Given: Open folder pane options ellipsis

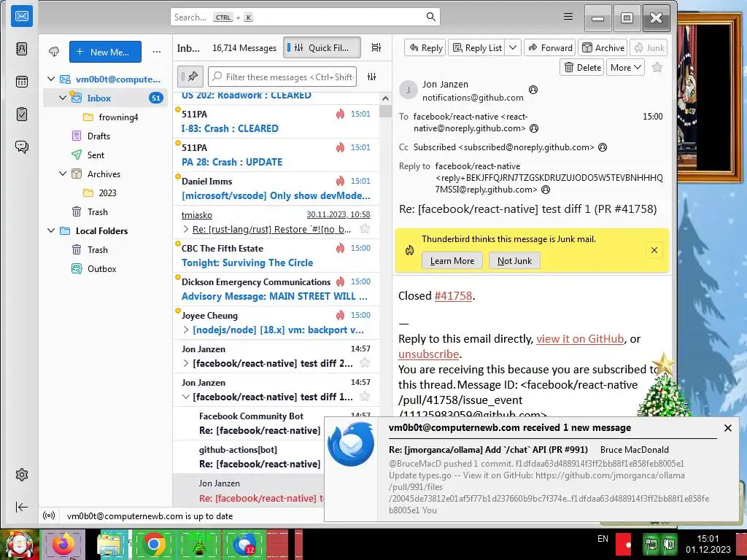Looking at the screenshot, I should 157,52.
